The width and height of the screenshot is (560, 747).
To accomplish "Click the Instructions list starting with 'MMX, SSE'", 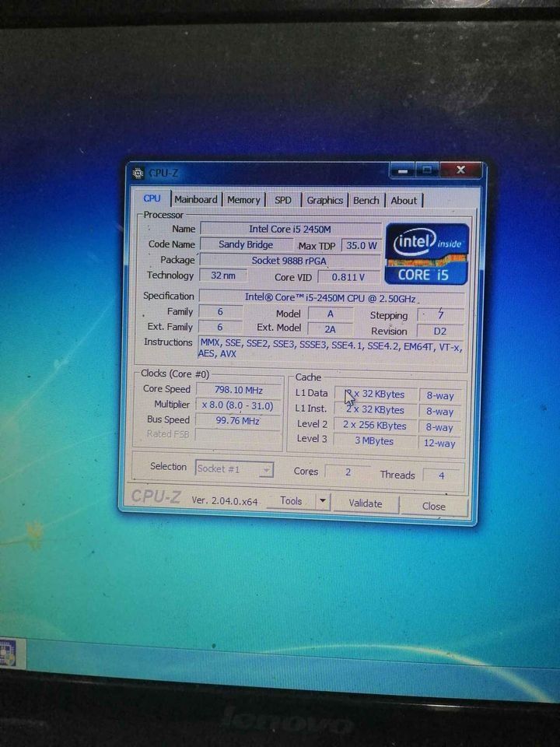I will point(330,349).
